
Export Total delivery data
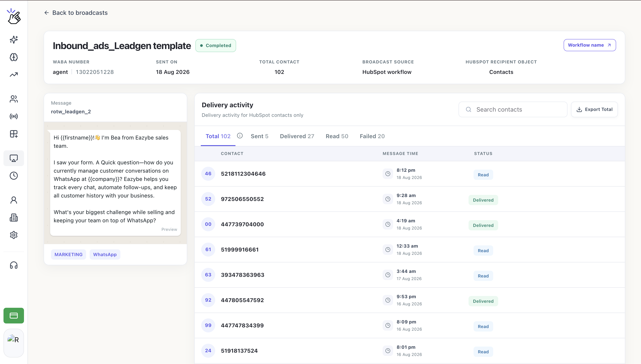click(594, 109)
